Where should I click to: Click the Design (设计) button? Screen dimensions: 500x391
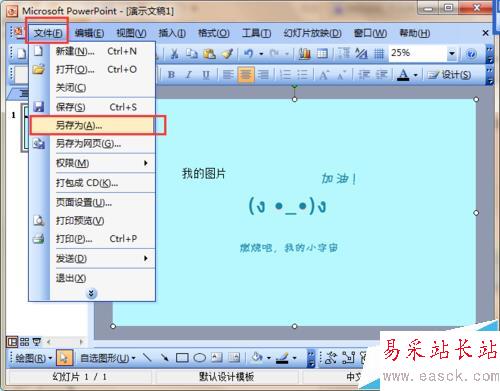coord(449,75)
